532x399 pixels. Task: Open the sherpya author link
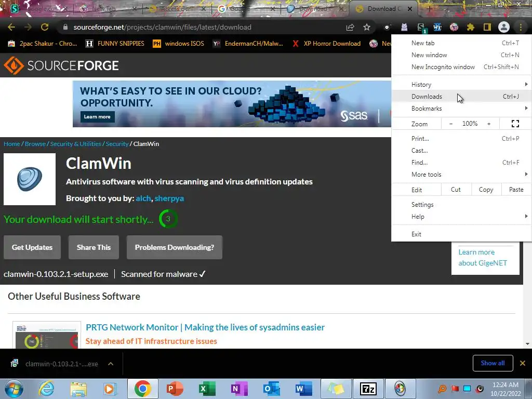(x=169, y=198)
